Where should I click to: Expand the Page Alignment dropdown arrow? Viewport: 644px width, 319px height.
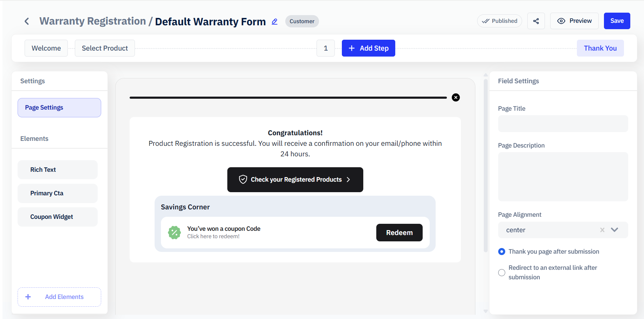(614, 230)
